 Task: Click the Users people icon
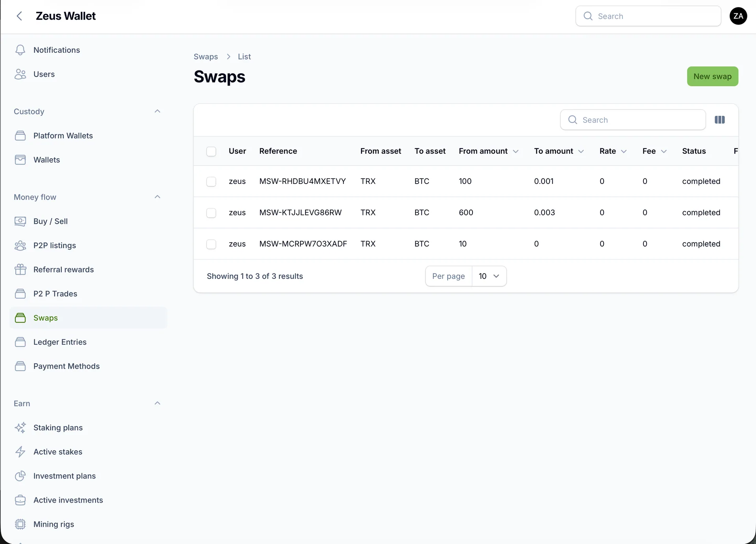click(20, 74)
